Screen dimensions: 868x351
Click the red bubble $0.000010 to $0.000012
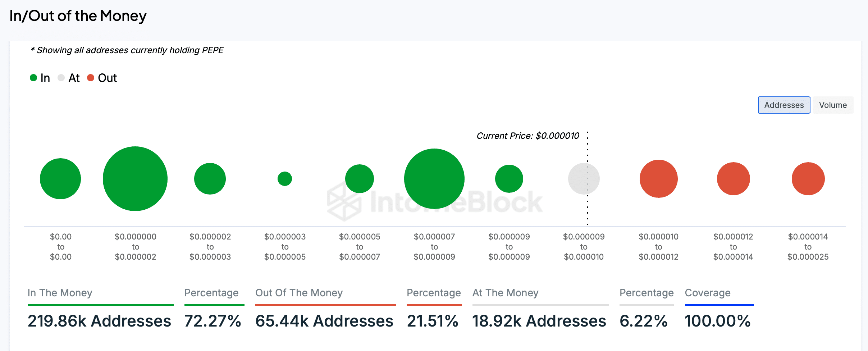click(x=659, y=179)
